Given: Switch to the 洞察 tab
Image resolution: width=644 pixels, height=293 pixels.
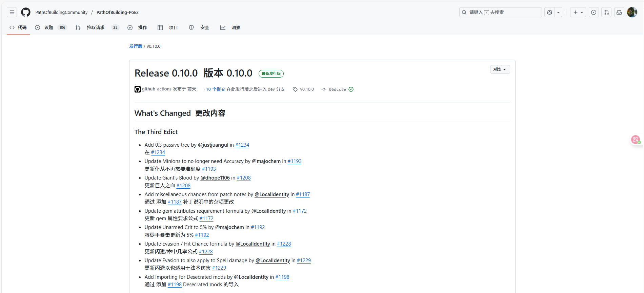Looking at the screenshot, I should pyautogui.click(x=230, y=28).
